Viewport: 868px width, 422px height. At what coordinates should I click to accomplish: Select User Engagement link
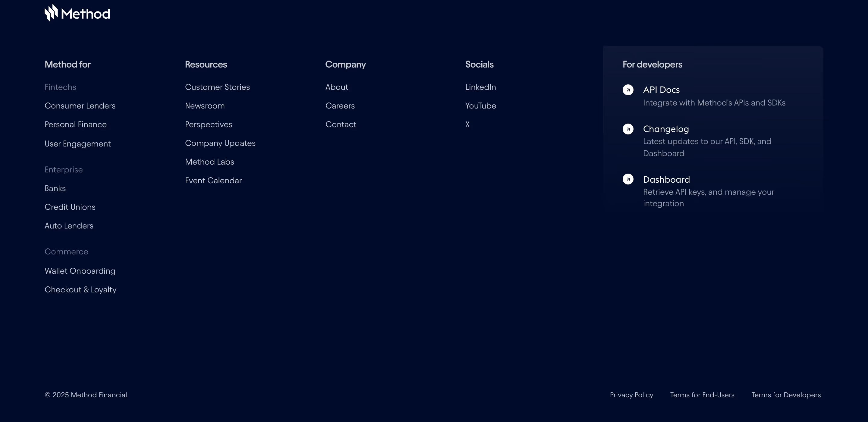[77, 143]
